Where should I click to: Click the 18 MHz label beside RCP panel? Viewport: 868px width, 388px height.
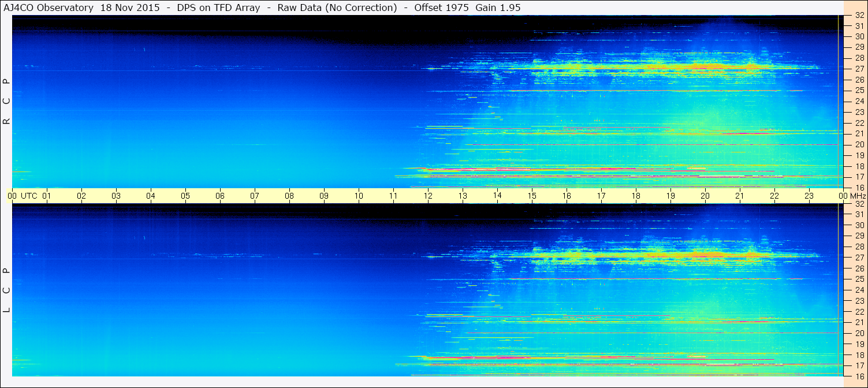coord(859,166)
